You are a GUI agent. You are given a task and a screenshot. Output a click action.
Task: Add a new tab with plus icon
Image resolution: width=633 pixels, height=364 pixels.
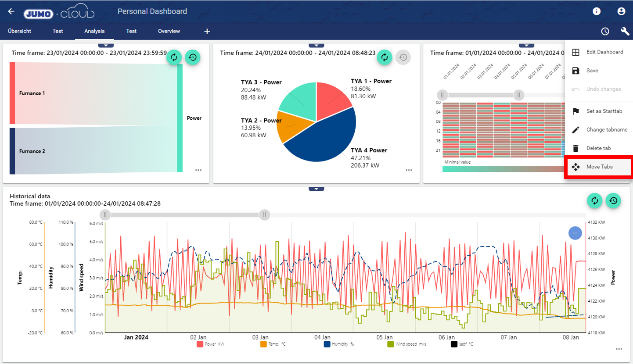[207, 31]
